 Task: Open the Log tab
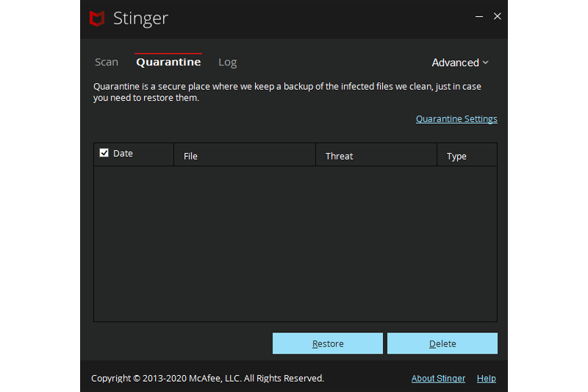pos(227,63)
